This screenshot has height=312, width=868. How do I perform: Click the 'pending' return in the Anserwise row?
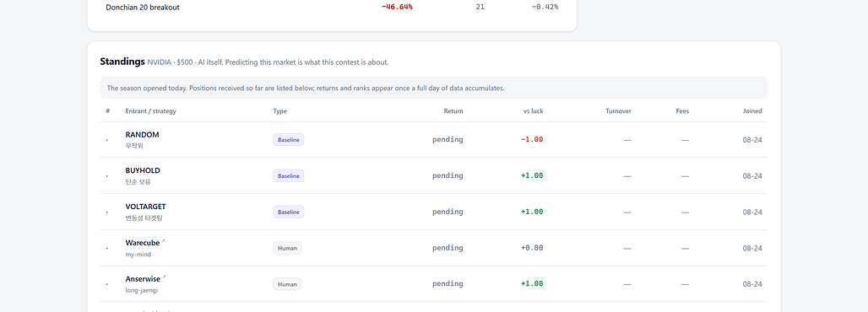[448, 283]
